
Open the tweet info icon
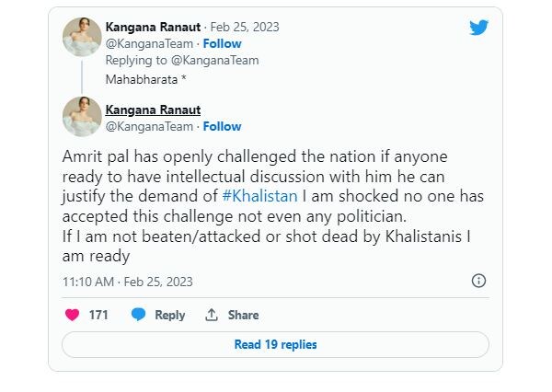click(x=478, y=281)
